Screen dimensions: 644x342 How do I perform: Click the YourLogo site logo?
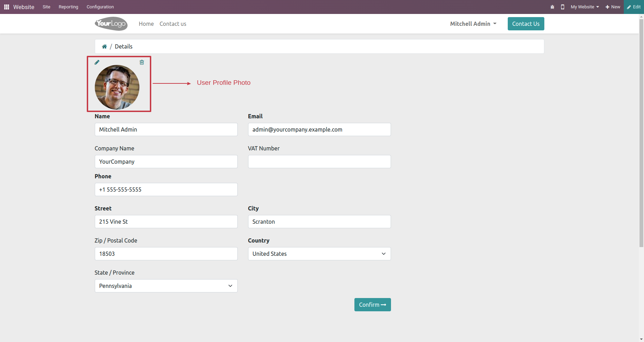click(x=111, y=24)
